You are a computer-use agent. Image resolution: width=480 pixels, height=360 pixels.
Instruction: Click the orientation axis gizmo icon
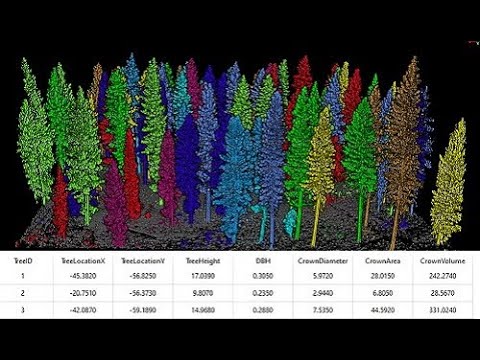tap(473, 43)
